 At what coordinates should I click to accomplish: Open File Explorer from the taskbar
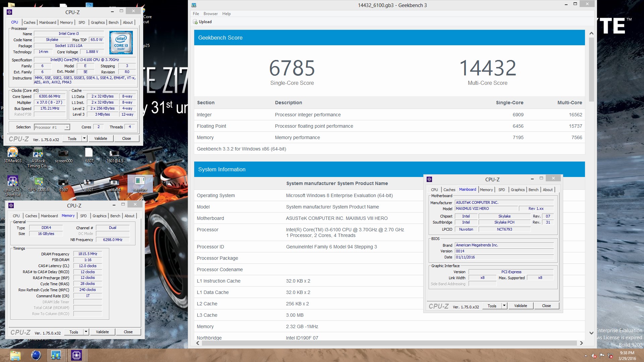pos(15,355)
